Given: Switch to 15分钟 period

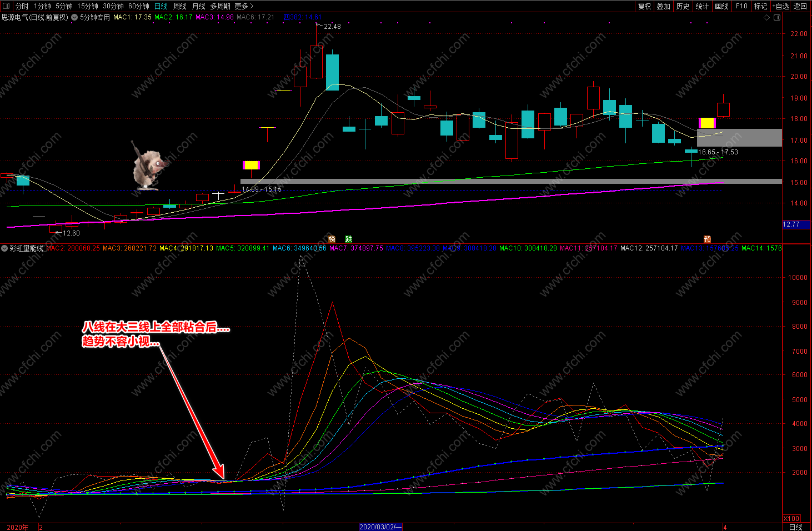Looking at the screenshot, I should tap(88, 6).
